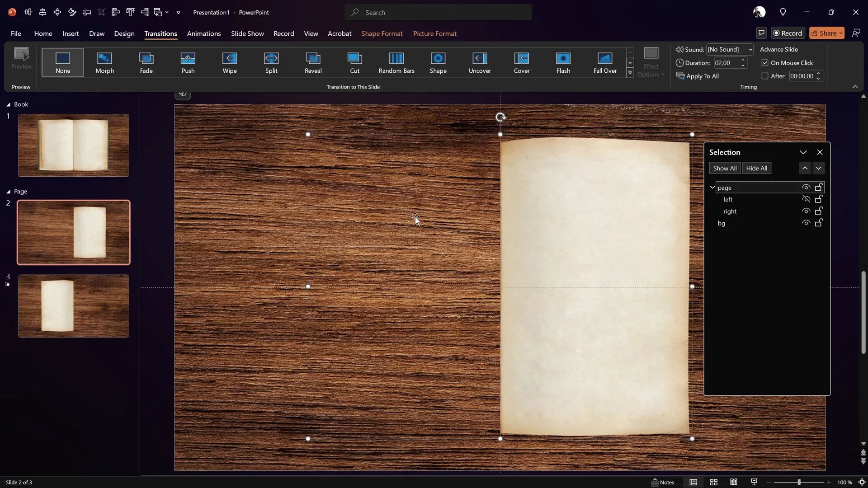Screen dimensions: 868x488
Task: Apply the Morph transition
Action: [x=104, y=62]
